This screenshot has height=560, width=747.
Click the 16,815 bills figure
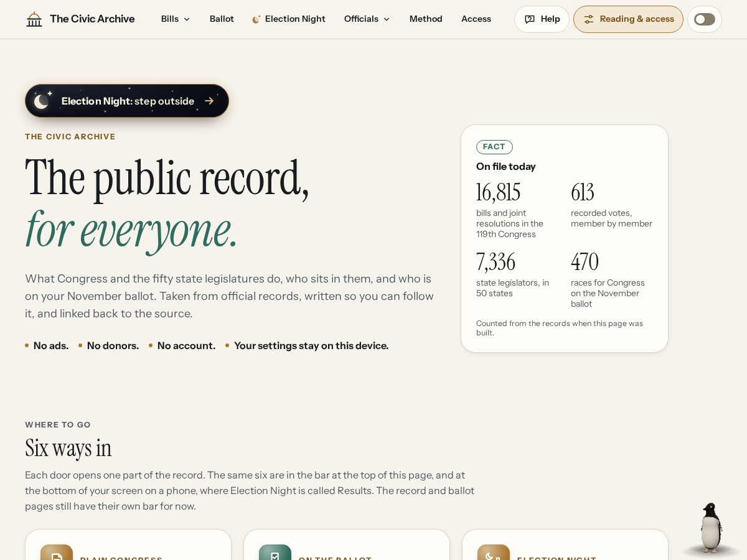click(498, 192)
